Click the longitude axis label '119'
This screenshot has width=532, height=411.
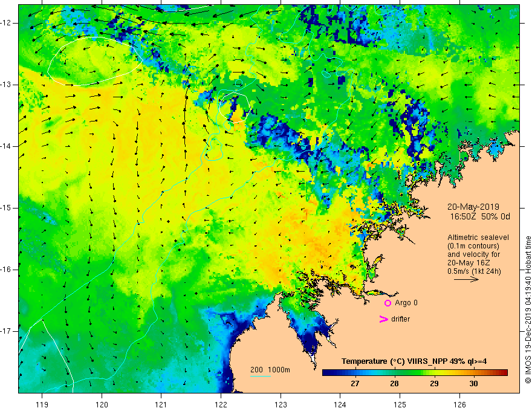pyautogui.click(x=42, y=404)
